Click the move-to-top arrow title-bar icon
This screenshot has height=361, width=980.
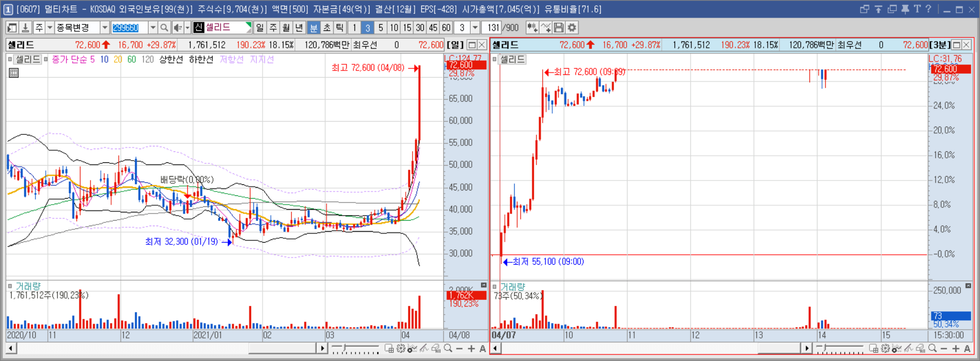click(x=878, y=9)
